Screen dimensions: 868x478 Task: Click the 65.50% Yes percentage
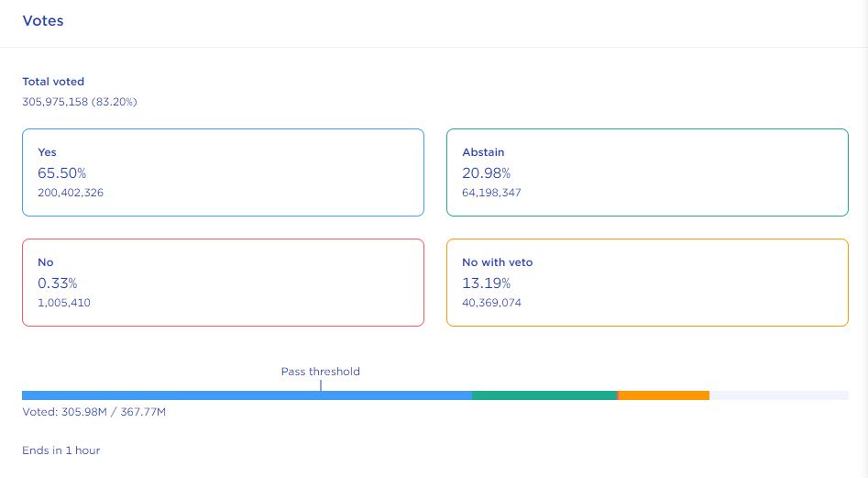(61, 172)
